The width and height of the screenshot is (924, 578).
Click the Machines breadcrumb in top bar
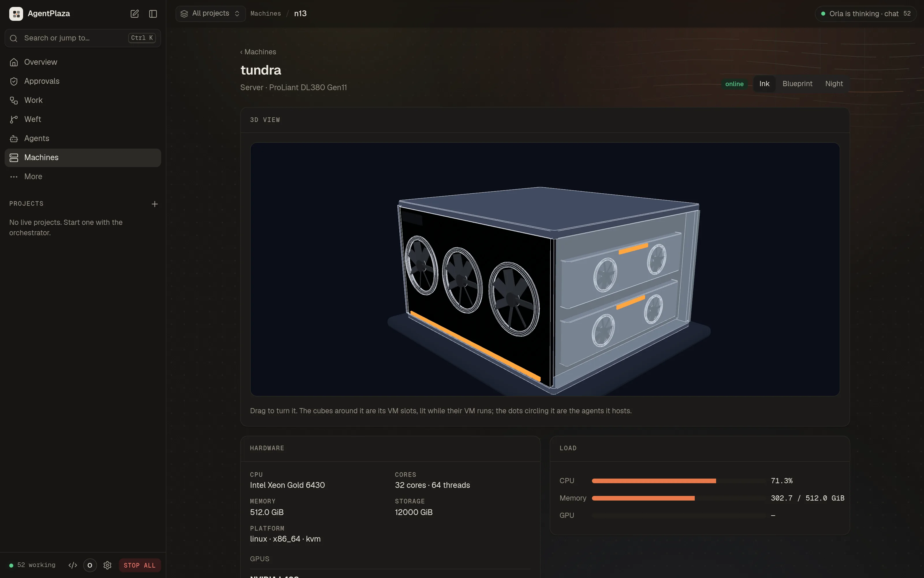point(265,14)
